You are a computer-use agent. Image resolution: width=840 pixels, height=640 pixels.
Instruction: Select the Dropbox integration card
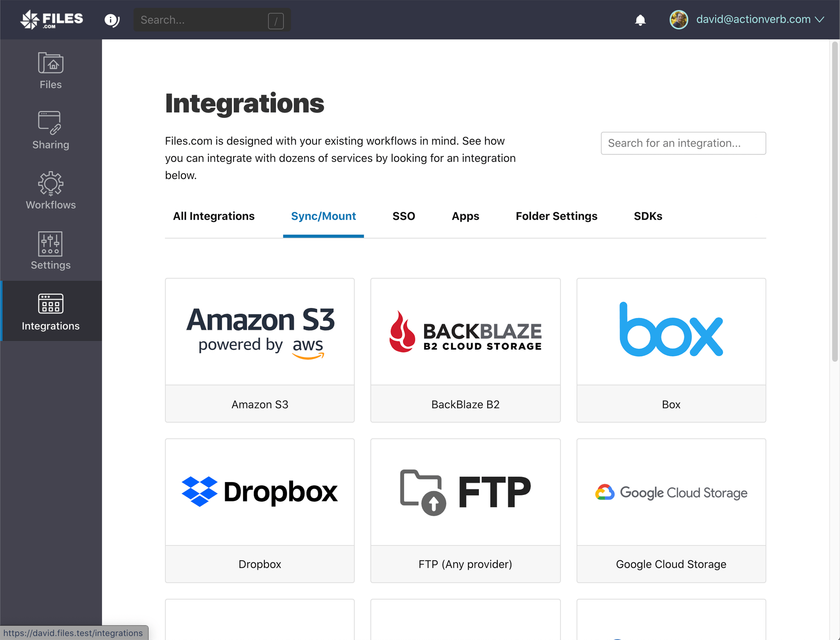pyautogui.click(x=260, y=510)
